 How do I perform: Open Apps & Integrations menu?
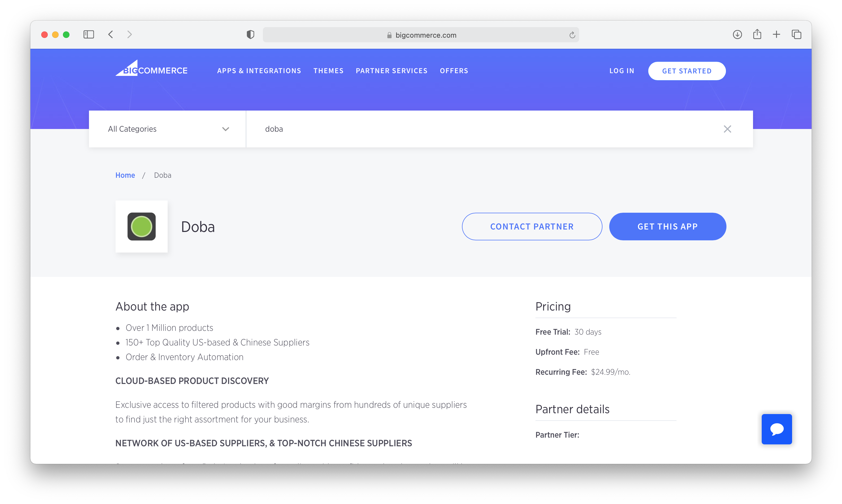pyautogui.click(x=259, y=71)
